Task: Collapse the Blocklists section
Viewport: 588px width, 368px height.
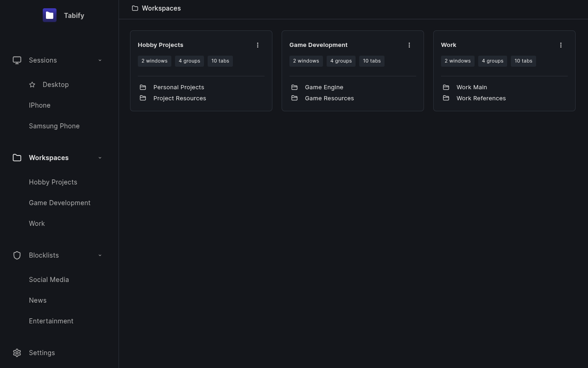Action: coord(100,255)
